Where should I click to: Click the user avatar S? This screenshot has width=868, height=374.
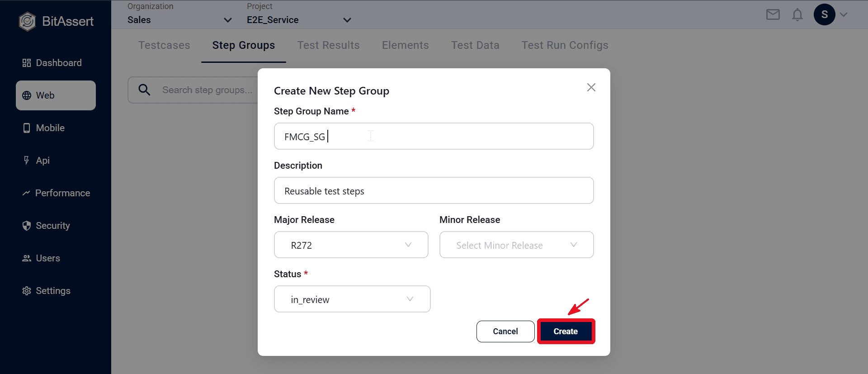tap(825, 14)
